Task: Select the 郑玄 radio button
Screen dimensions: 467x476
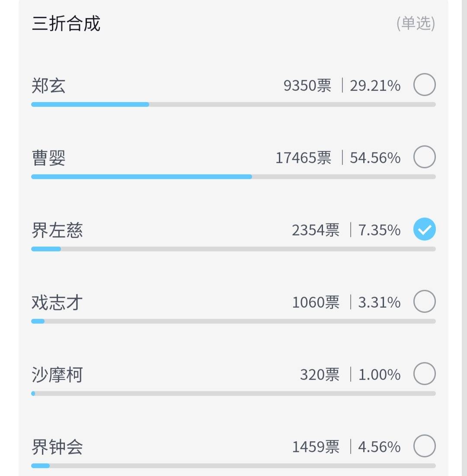Action: tap(424, 85)
